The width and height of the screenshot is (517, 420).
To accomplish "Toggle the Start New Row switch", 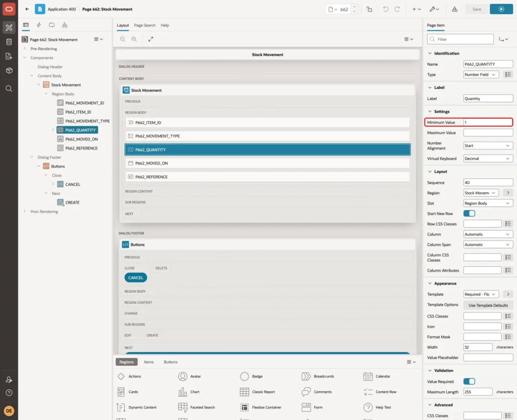I will coord(469,214).
